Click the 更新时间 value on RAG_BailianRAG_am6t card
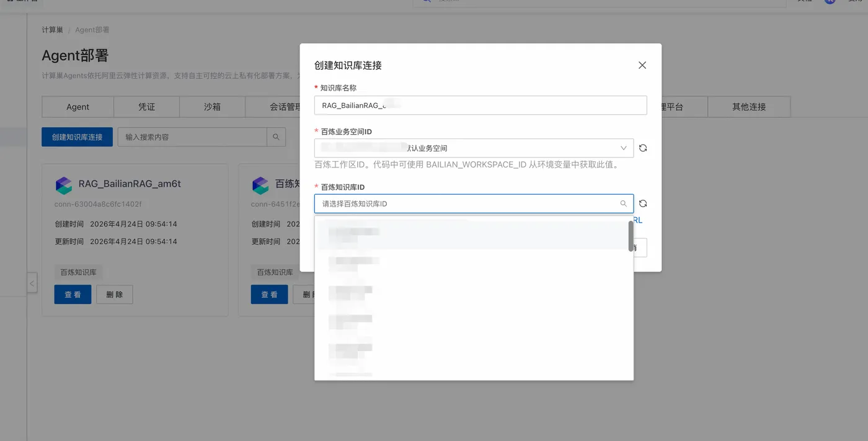Screen dimensions: 868x441 [x=134, y=241]
